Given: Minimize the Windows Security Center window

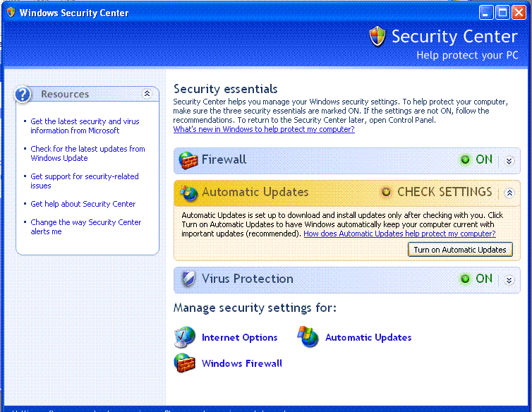Looking at the screenshot, I should (x=486, y=13).
